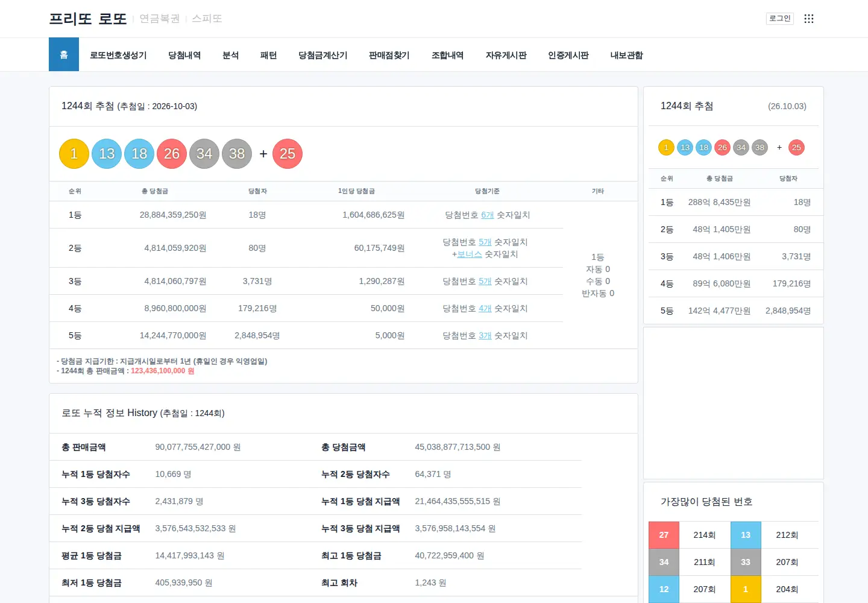Click the blue ball number 13

(x=107, y=154)
